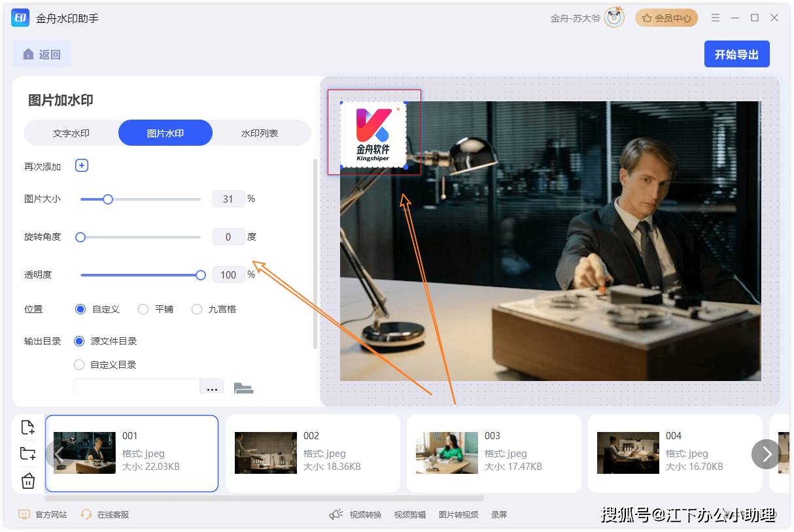Select the 平铺 tiling radio button
This screenshot has height=532, width=794.
tap(143, 309)
